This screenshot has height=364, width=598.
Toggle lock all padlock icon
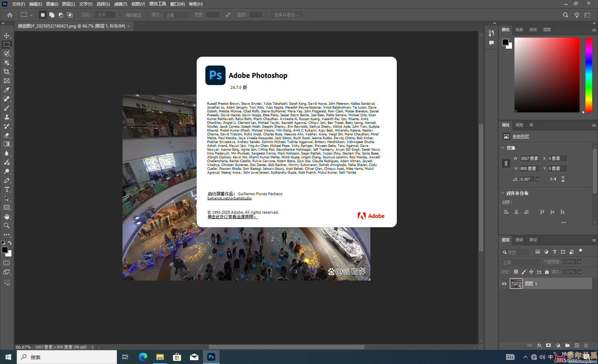tap(547, 272)
